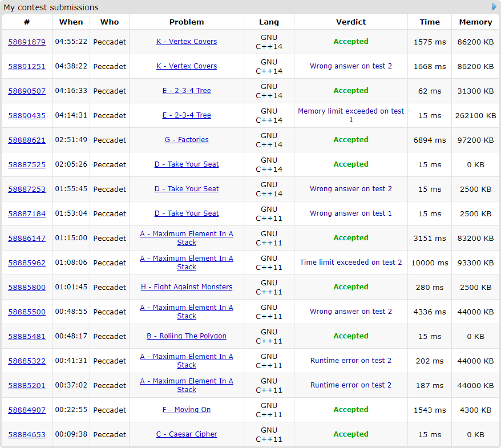Open submission 58888621 link

[x=27, y=140]
